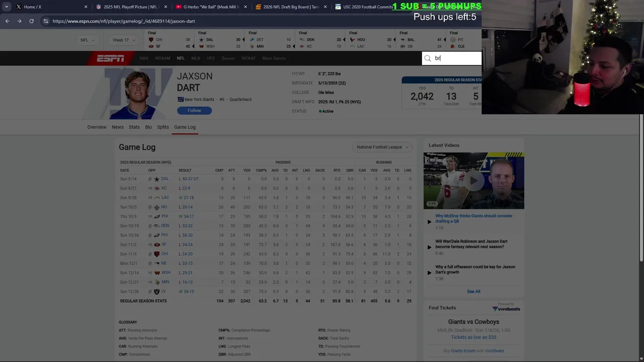Click the Saints logo in Sun 10/5 row

coord(156,207)
